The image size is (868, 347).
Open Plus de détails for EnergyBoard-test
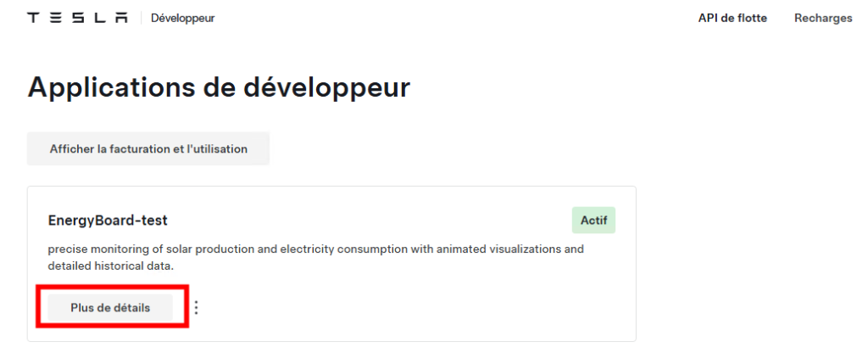[x=110, y=308]
